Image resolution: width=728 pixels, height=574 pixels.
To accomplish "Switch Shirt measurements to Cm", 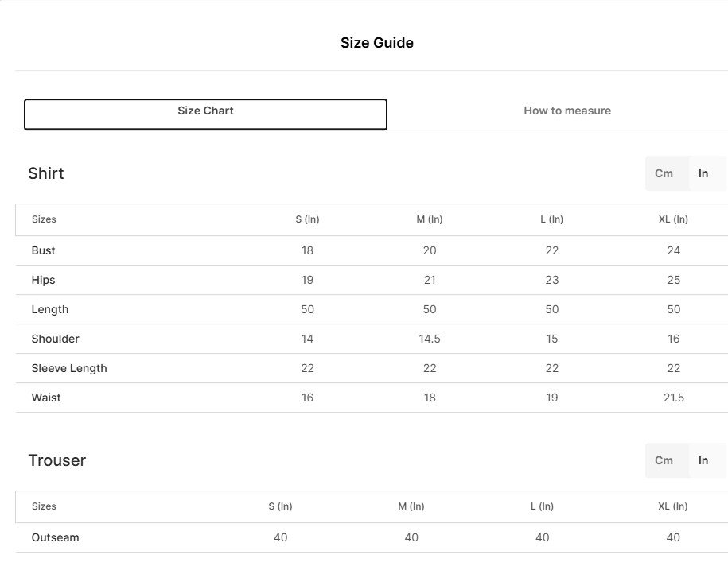I will [664, 173].
